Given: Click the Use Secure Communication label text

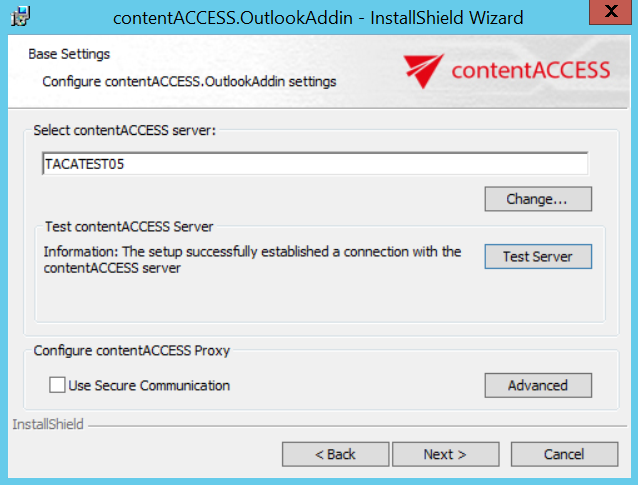Looking at the screenshot, I should point(149,385).
